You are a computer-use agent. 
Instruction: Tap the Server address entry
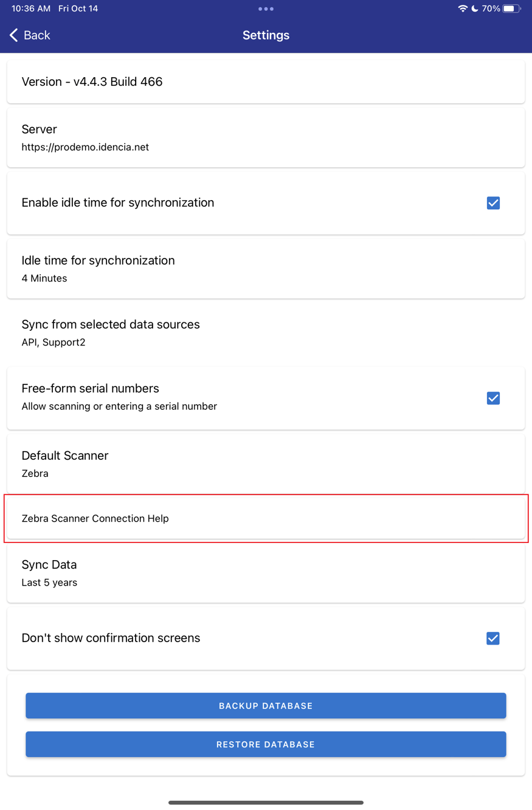(266, 137)
